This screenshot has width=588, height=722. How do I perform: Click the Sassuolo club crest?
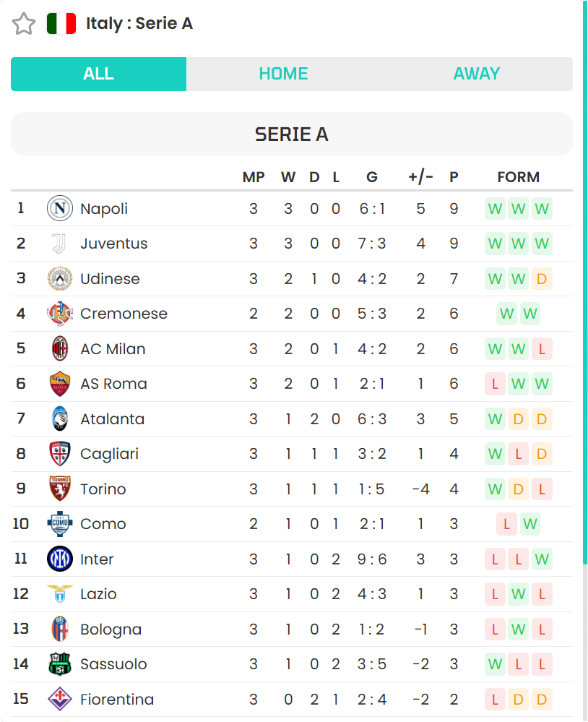click(x=60, y=663)
